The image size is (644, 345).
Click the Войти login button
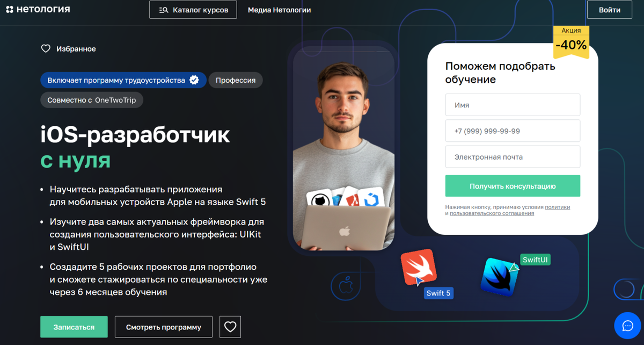pyautogui.click(x=610, y=10)
